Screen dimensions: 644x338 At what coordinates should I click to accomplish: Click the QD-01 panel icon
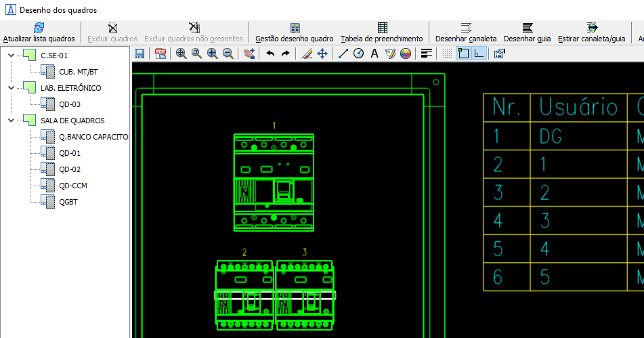tap(47, 153)
